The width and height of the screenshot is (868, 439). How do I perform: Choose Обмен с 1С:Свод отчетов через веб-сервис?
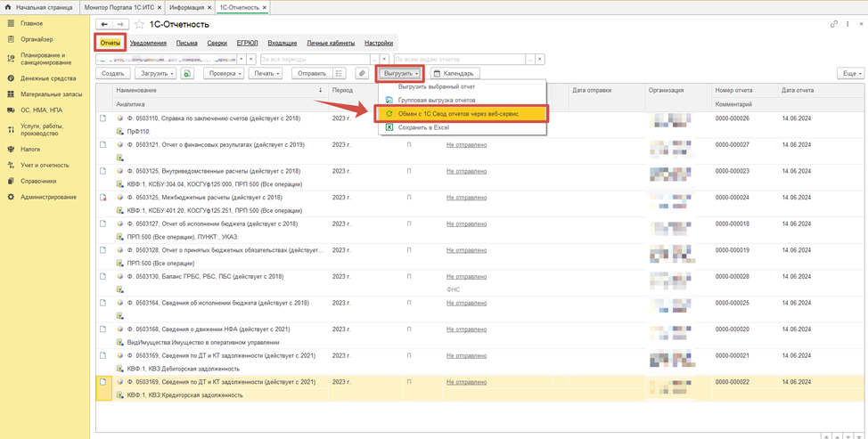463,113
